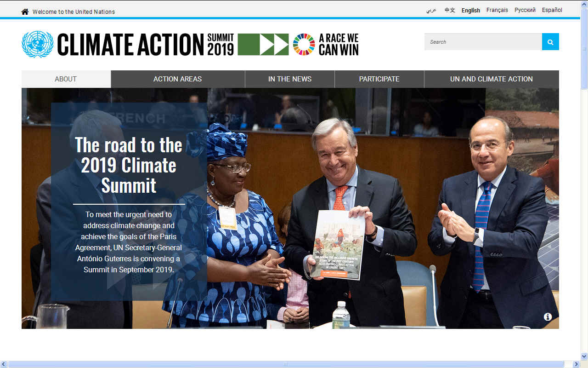This screenshot has height=368, width=588.
Task: Open UN AND CLIMATE ACTION menu
Action: point(492,79)
